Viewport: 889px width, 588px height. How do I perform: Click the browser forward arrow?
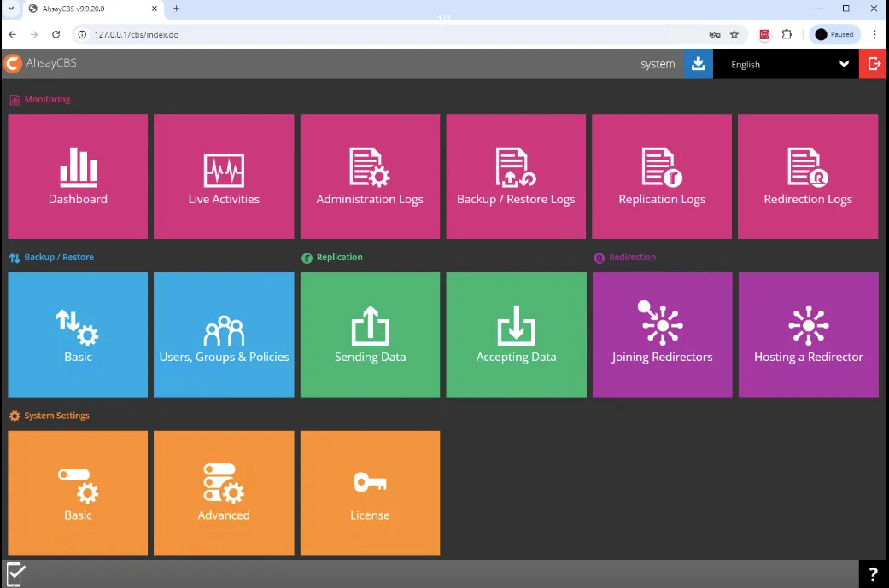point(34,34)
